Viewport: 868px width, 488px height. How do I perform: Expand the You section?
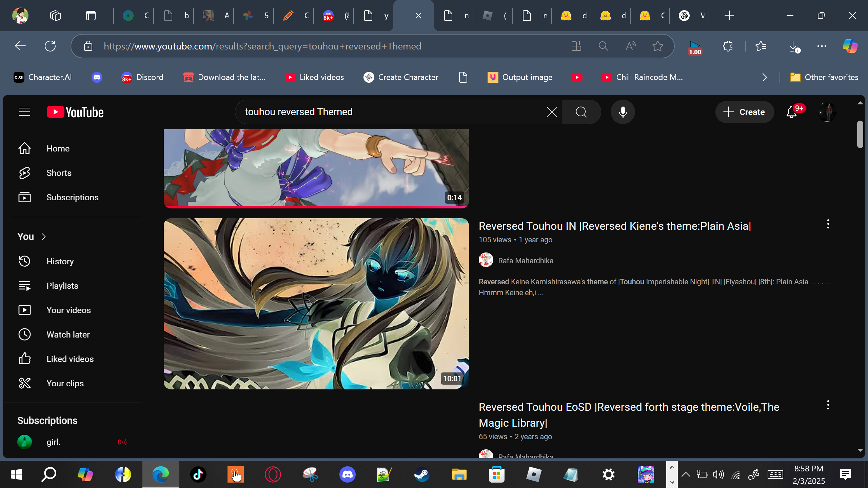(32, 237)
